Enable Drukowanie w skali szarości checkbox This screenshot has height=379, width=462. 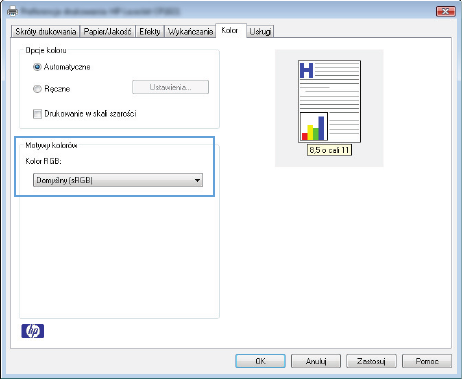point(37,114)
